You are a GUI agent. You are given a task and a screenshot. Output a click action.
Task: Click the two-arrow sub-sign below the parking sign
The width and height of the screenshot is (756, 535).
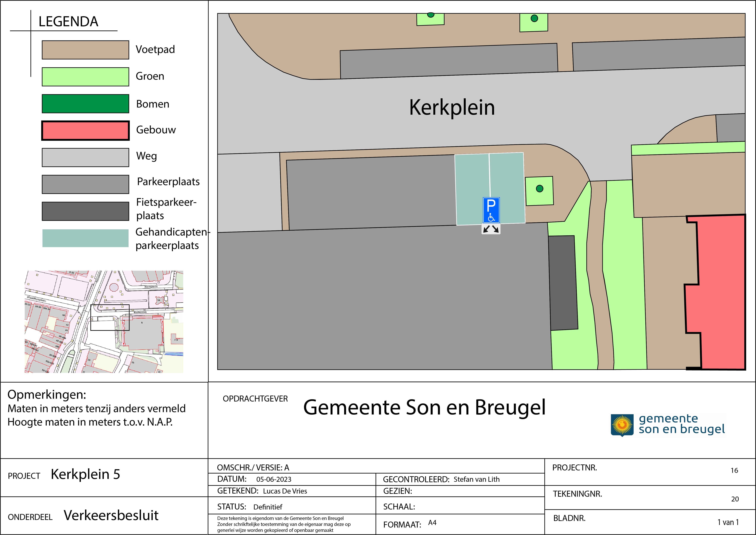pos(491,229)
